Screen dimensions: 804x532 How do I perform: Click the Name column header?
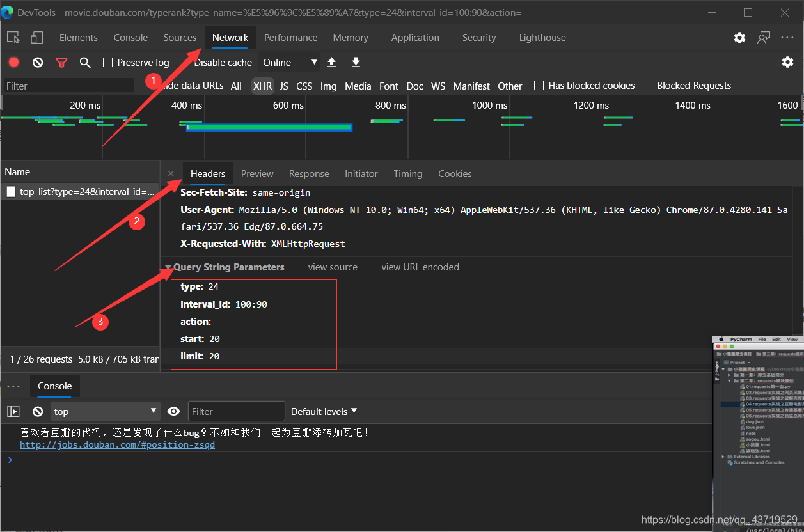click(x=80, y=171)
